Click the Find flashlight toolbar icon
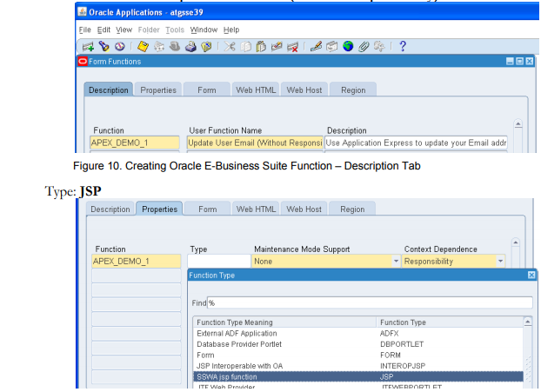541x392 pixels. pos(104,47)
